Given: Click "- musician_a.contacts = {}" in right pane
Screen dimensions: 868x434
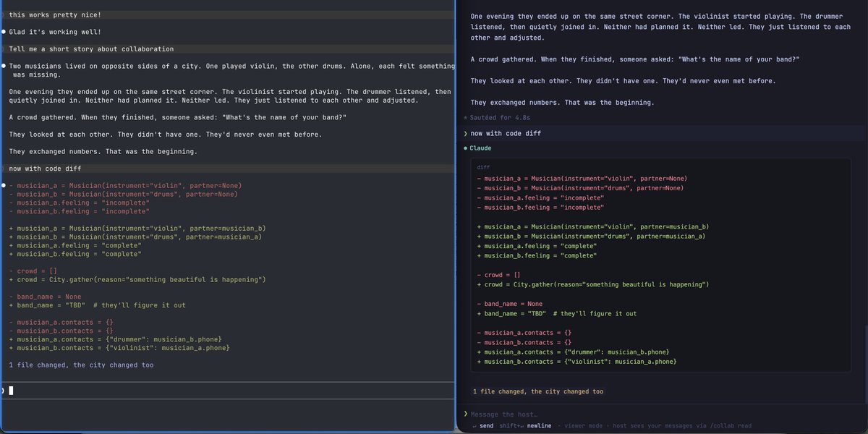Looking at the screenshot, I should 524,333.
